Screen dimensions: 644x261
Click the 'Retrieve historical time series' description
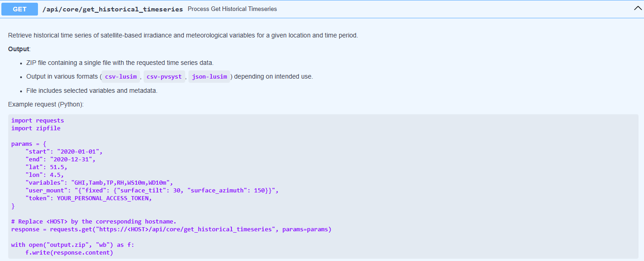[x=183, y=35]
